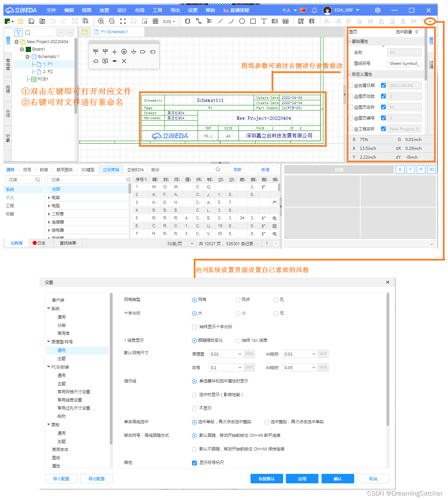The height and width of the screenshot is (500, 448).
Task: Select 网点 grid type radio
Action: (238, 300)
